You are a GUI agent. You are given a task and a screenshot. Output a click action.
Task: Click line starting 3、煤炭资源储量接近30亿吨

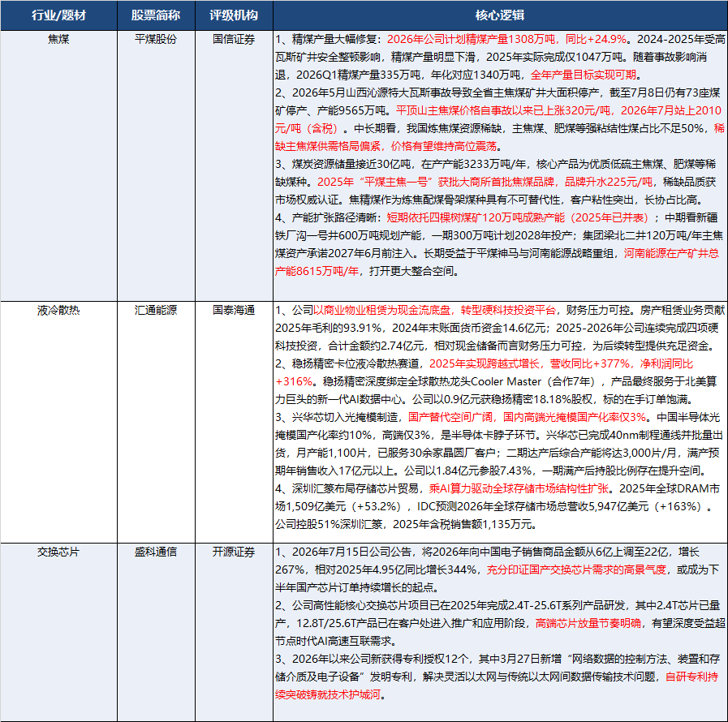pos(495,164)
